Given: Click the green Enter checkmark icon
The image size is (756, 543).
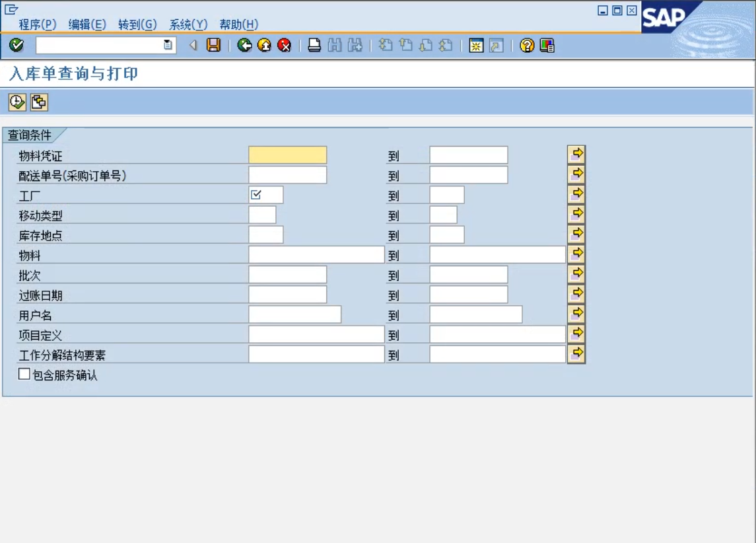Looking at the screenshot, I should pyautogui.click(x=17, y=45).
